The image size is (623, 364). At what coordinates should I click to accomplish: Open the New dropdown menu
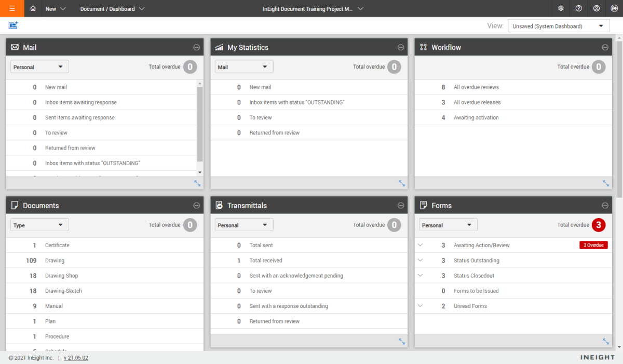pos(56,9)
